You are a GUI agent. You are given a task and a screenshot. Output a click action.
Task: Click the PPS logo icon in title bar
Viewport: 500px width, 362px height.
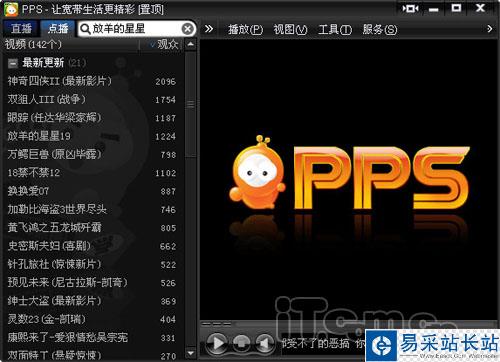(x=10, y=9)
